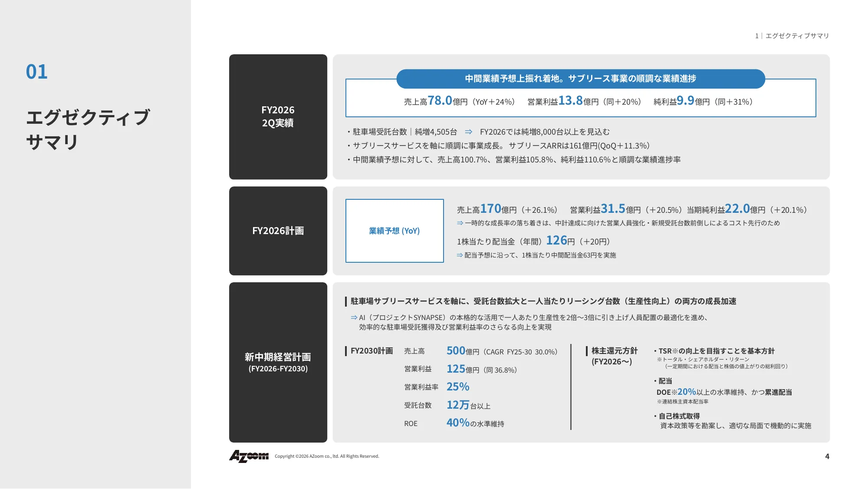Click the '※トータル・シェアホルダー・リターン' footnote
Viewport: 868px width, 489px height.
click(x=703, y=359)
